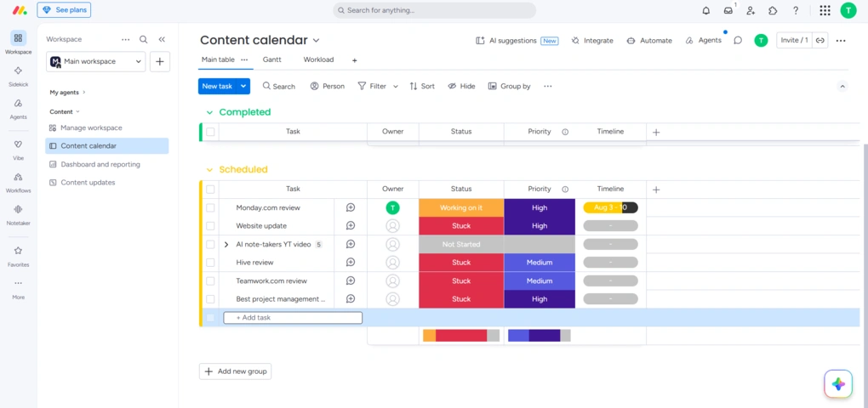This screenshot has width=868, height=408.
Task: Open the Invite / 1 button
Action: [794, 40]
